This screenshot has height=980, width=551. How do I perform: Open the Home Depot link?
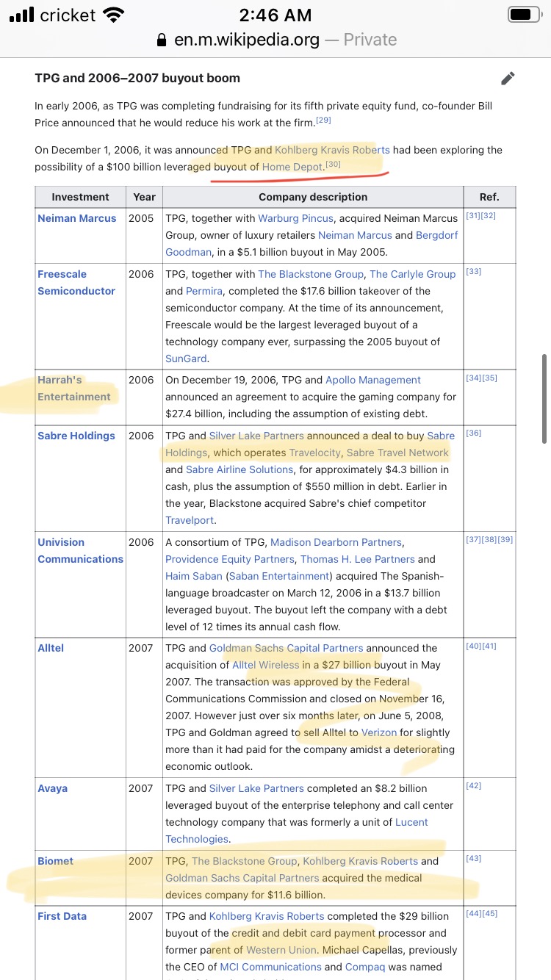pyautogui.click(x=293, y=167)
